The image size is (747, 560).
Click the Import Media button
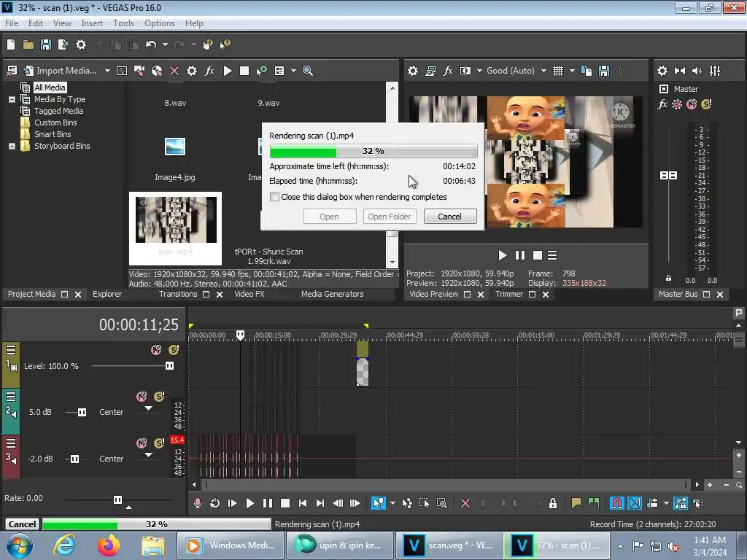[x=61, y=71]
